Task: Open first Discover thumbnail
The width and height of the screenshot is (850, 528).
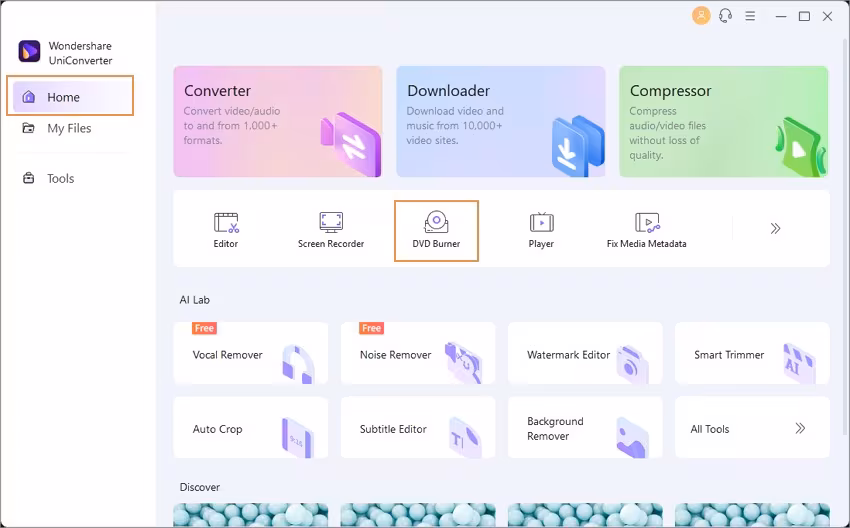Action: [x=250, y=515]
